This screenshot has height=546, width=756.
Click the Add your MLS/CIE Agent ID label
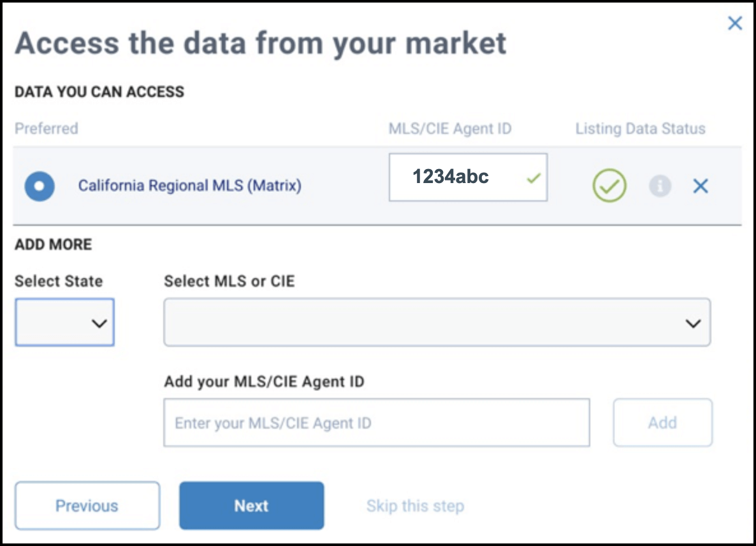click(264, 382)
